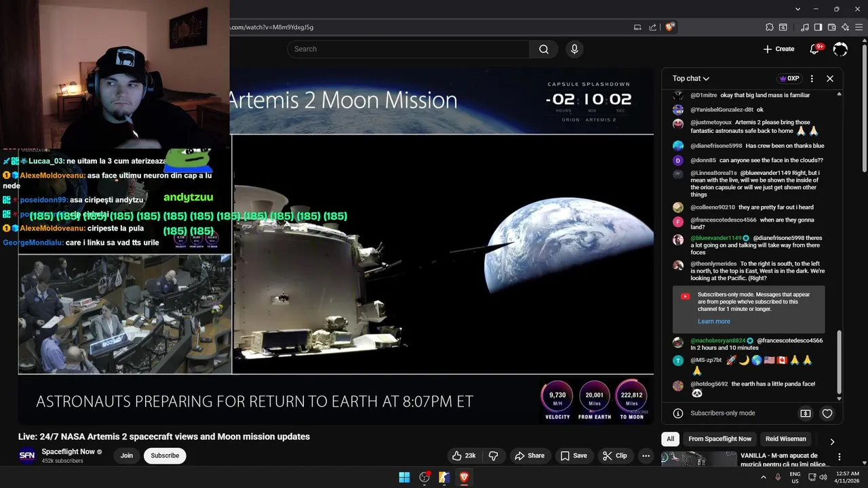This screenshot has height=488, width=868.
Task: Close the live chat panel
Action: [x=829, y=79]
